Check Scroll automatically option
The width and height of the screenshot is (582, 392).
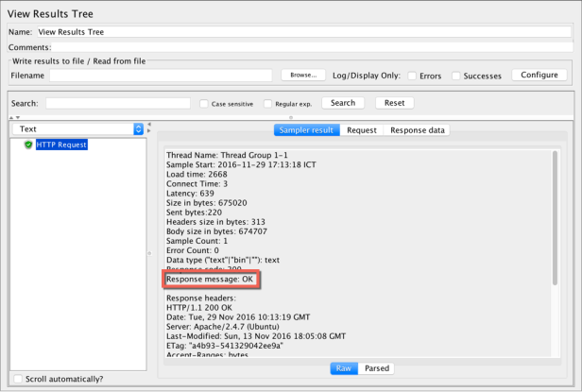click(19, 379)
